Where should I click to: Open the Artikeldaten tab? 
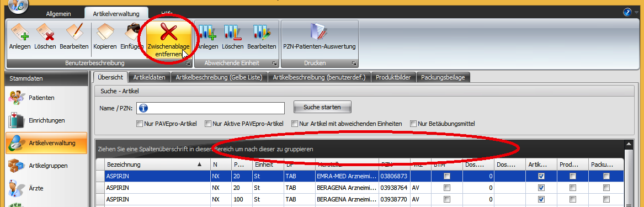pyautogui.click(x=150, y=77)
